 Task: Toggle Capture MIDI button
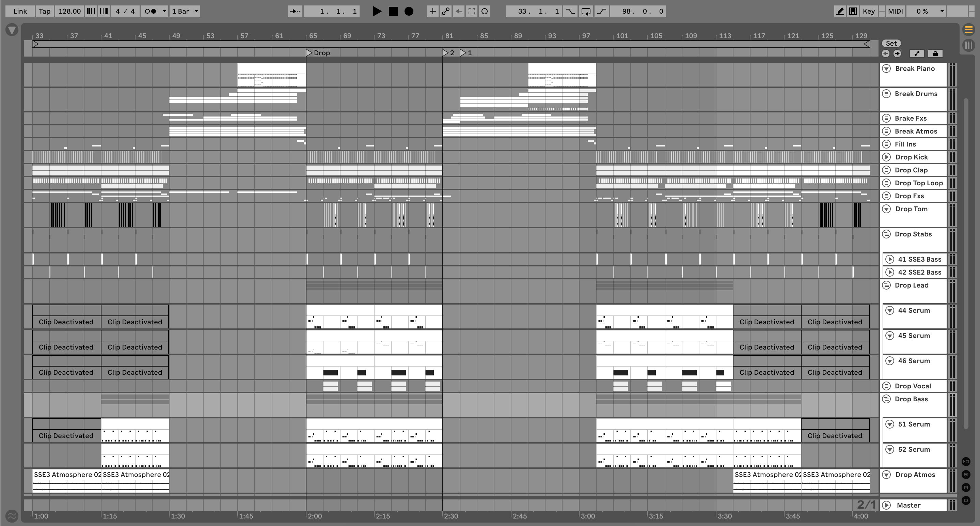click(x=471, y=11)
